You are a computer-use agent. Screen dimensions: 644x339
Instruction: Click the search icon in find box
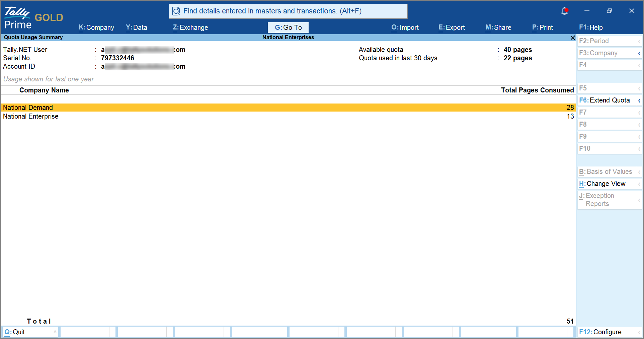click(176, 11)
